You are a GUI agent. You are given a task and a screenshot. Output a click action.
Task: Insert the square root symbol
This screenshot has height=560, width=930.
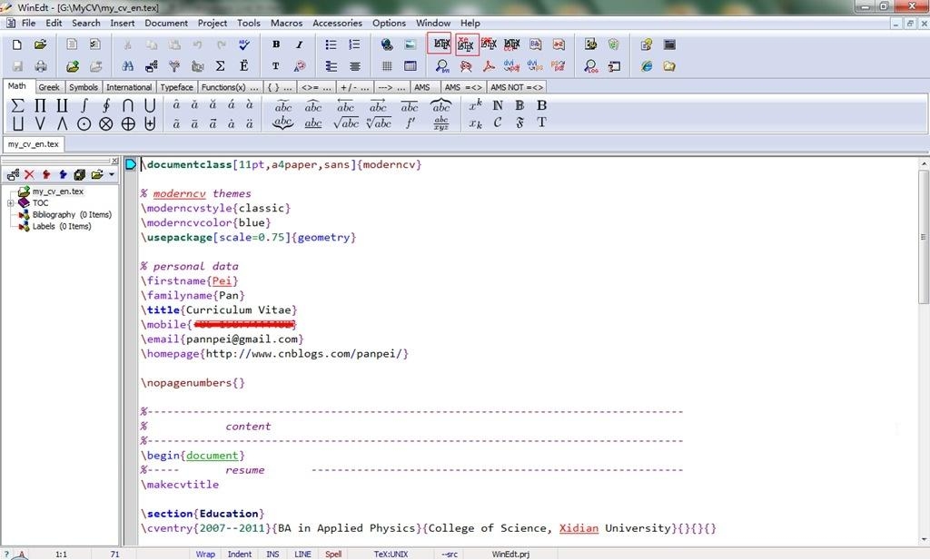tap(345, 123)
